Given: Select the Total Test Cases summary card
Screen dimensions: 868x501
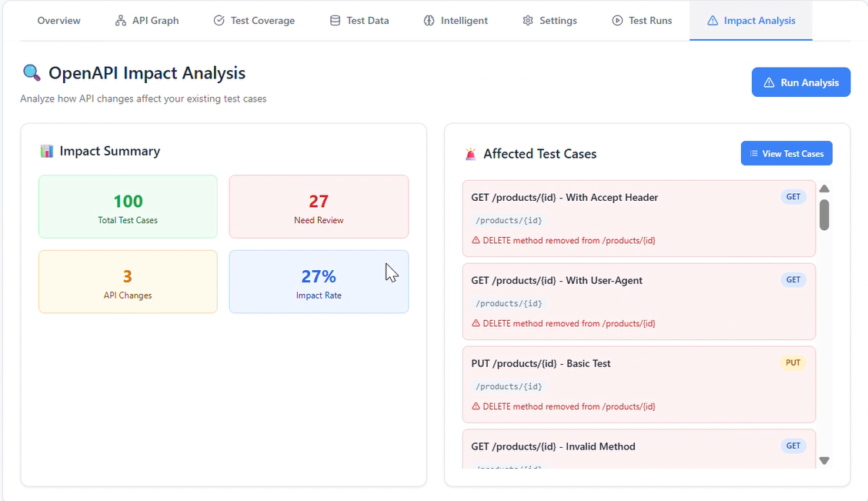Looking at the screenshot, I should click(128, 206).
